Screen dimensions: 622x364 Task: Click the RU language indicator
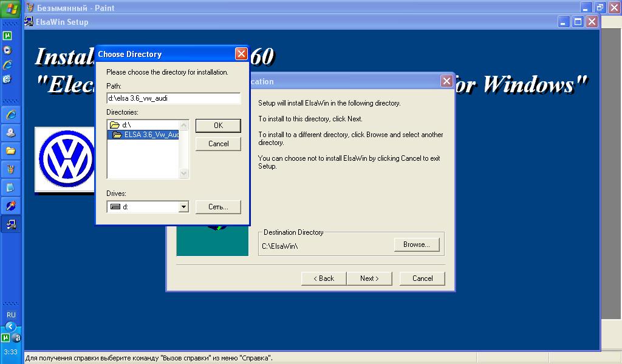[x=11, y=315]
